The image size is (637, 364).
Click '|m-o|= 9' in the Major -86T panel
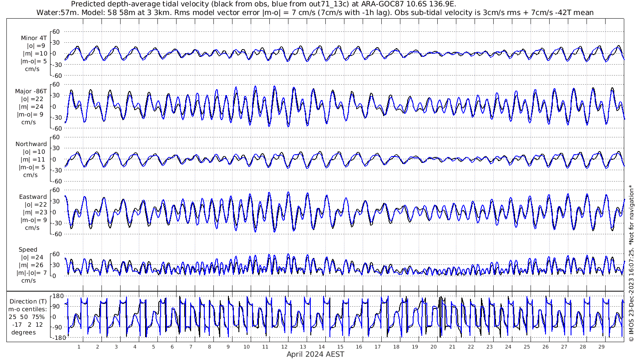point(30,114)
